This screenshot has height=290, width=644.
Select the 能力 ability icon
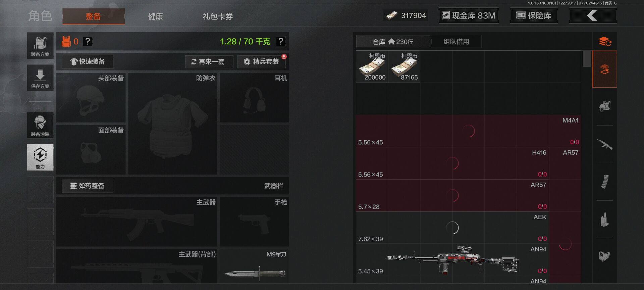pos(40,157)
